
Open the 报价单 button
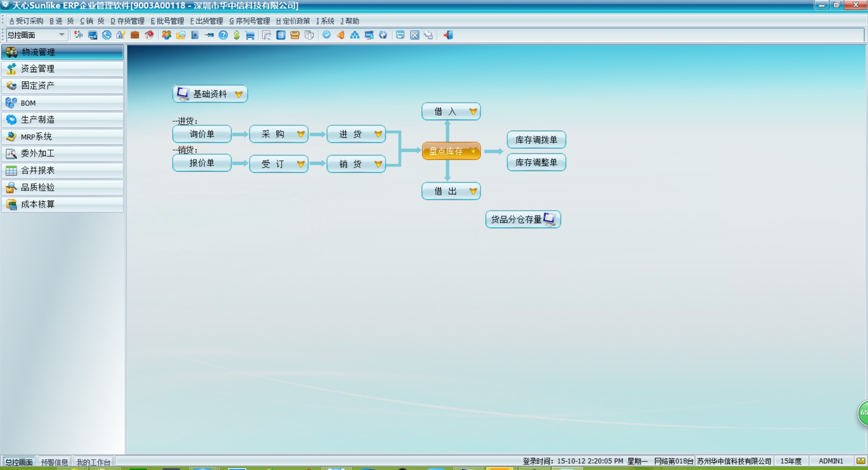coord(202,163)
